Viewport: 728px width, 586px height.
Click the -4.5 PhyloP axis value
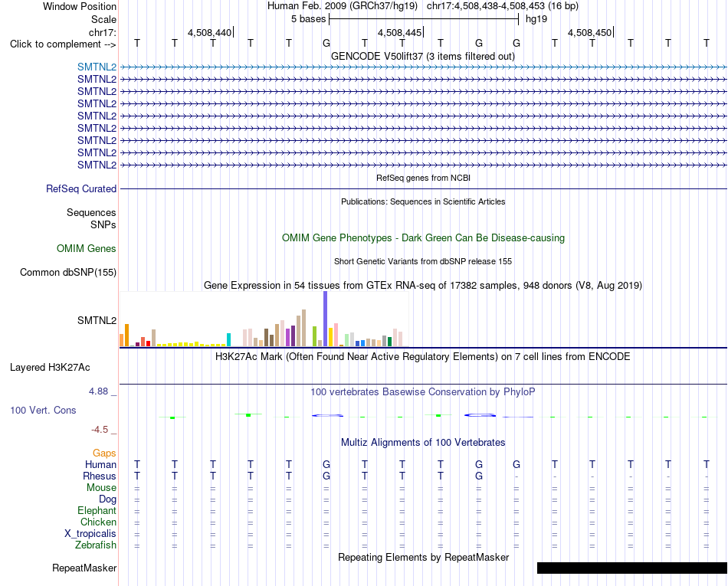click(100, 430)
